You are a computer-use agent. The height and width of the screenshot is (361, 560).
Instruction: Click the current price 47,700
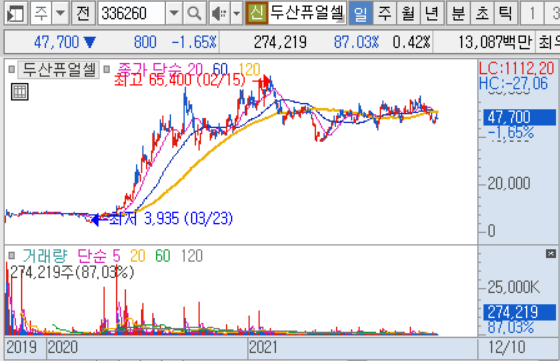click(56, 42)
